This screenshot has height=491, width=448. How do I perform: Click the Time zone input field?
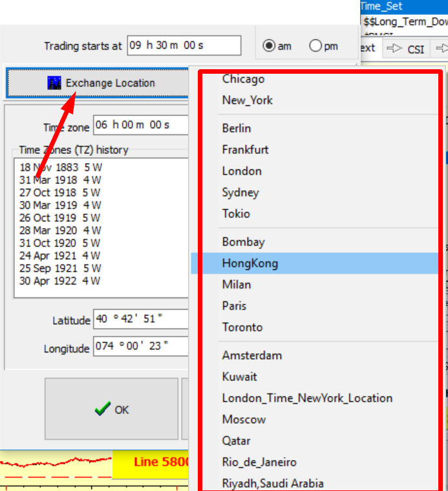point(140,125)
